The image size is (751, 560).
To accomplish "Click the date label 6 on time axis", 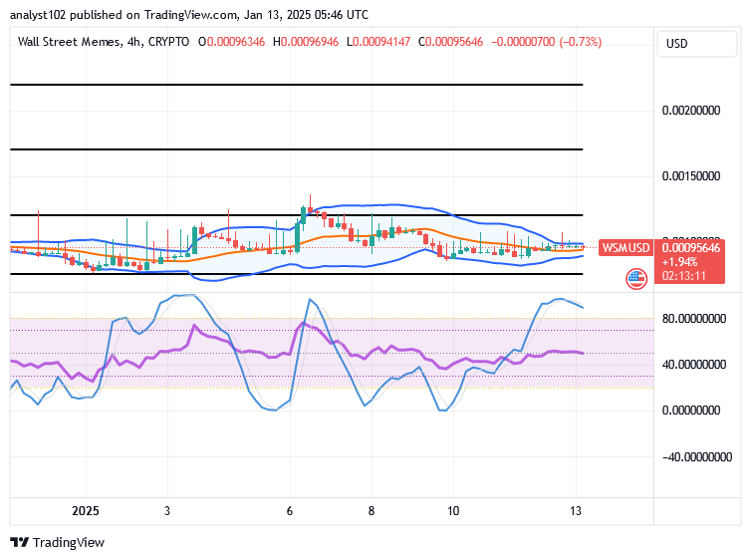I will pos(289,511).
